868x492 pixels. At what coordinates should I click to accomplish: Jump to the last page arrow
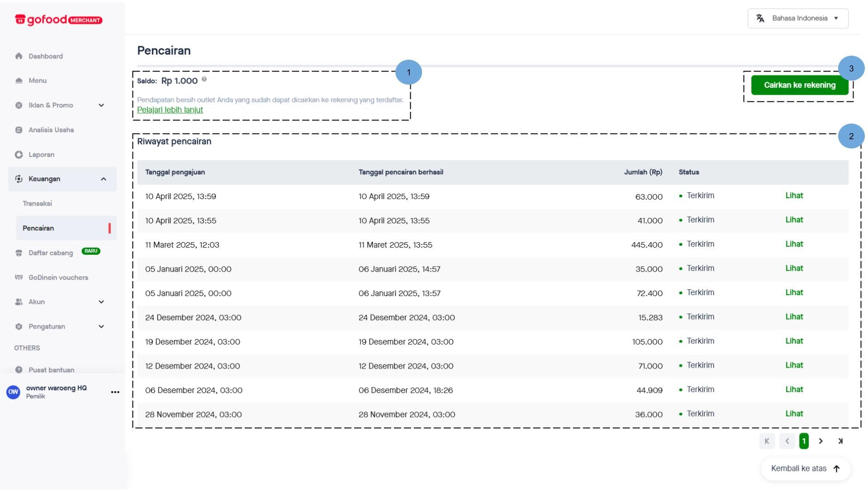coord(840,441)
